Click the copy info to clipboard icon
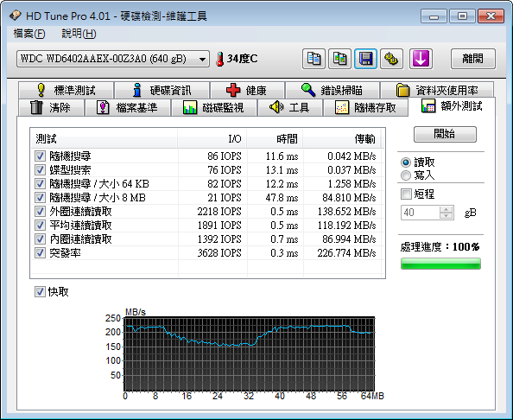The height and width of the screenshot is (420, 513). 313,59
